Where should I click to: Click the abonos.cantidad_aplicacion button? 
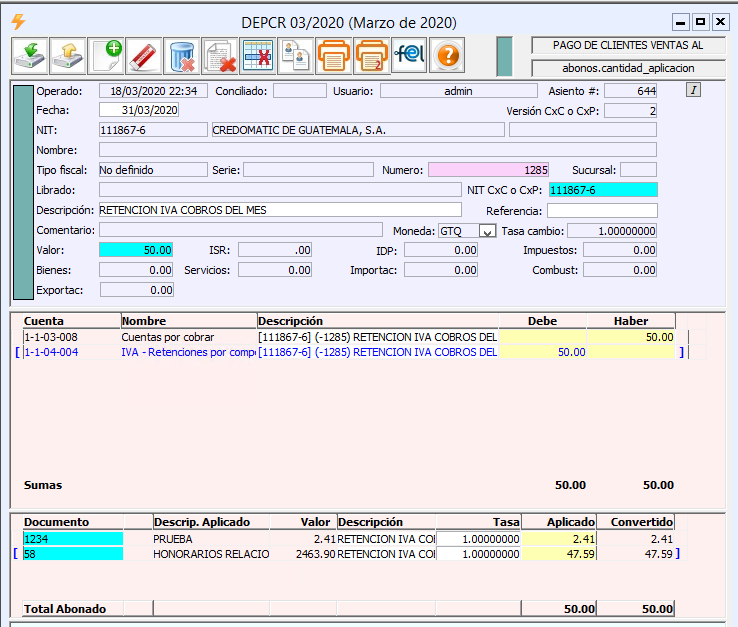pyautogui.click(x=628, y=68)
